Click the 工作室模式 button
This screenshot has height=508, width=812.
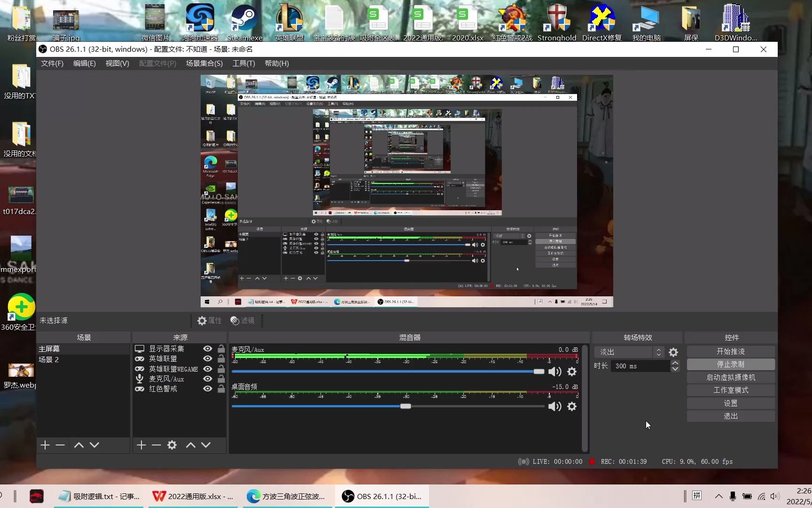click(731, 390)
